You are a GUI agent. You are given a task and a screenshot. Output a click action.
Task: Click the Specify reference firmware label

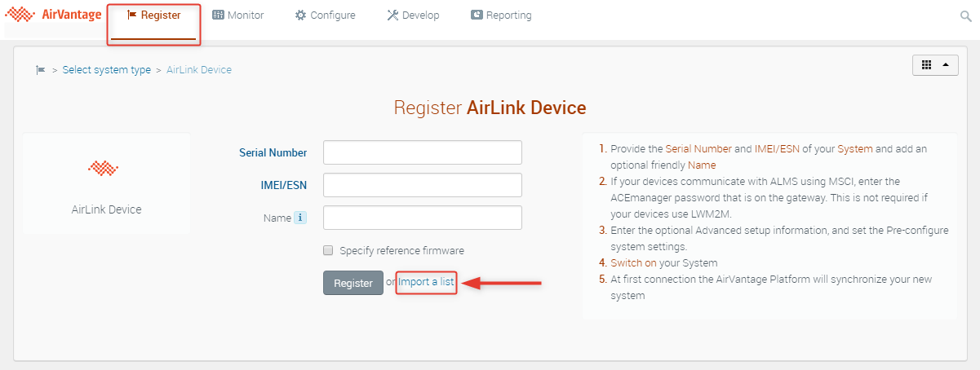click(x=401, y=250)
